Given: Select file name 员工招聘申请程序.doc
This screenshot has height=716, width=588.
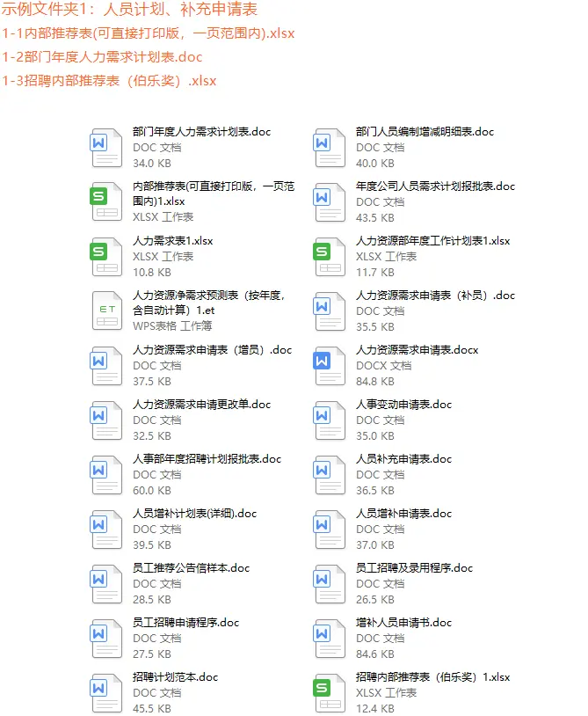Looking at the screenshot, I should pos(185,623).
